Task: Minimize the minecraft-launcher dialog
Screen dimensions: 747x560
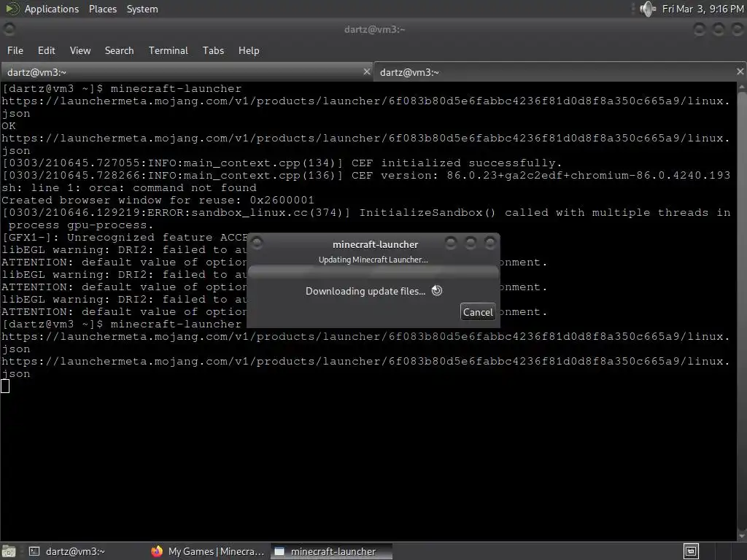Action: coord(451,244)
